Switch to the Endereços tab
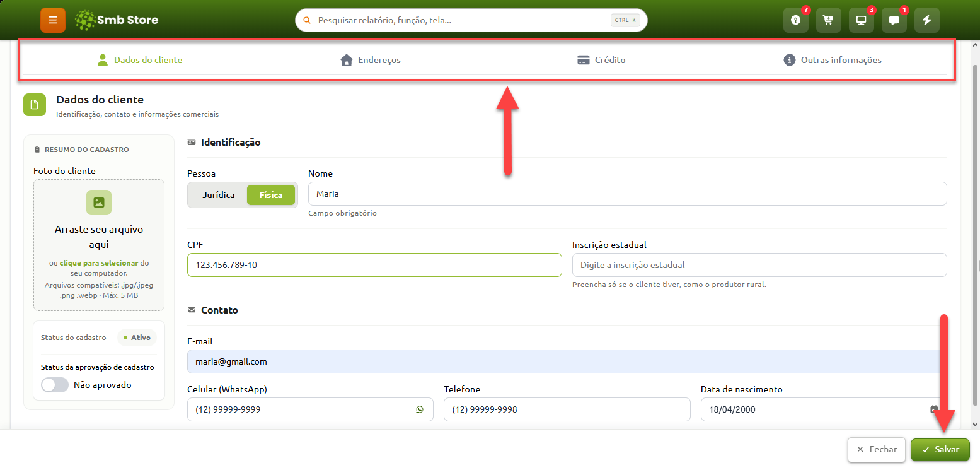 coord(371,61)
